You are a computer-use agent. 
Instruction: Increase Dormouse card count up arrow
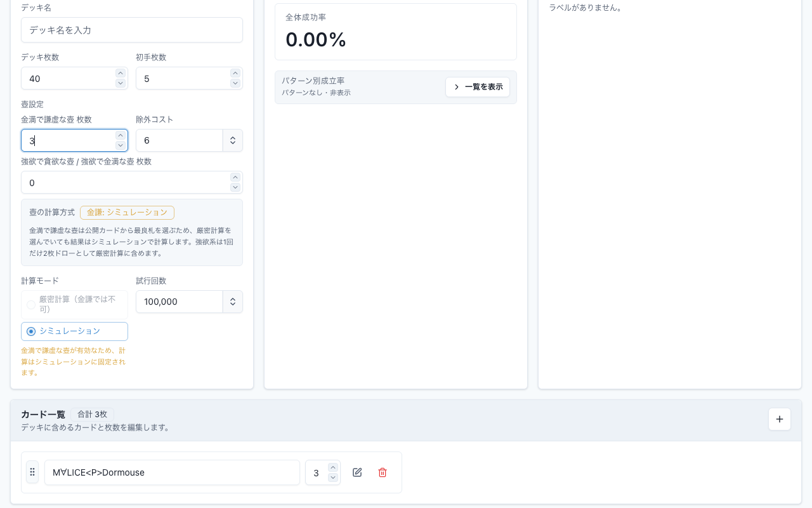(333, 467)
